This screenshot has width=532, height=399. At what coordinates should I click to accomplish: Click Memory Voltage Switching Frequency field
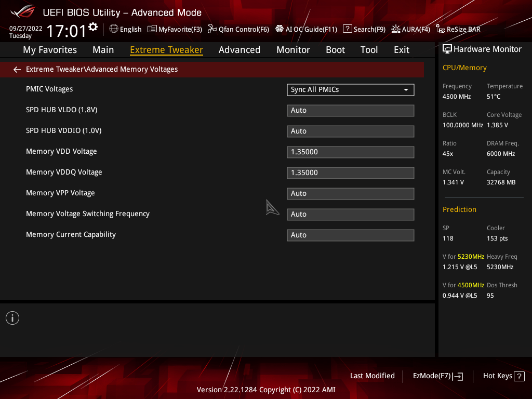coord(351,214)
